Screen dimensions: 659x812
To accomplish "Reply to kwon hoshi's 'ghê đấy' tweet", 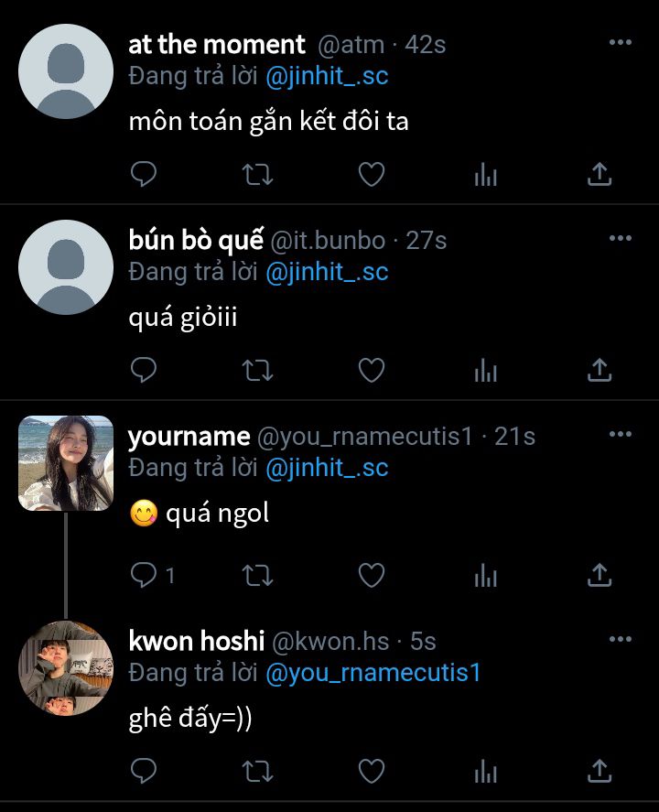I will (x=144, y=770).
